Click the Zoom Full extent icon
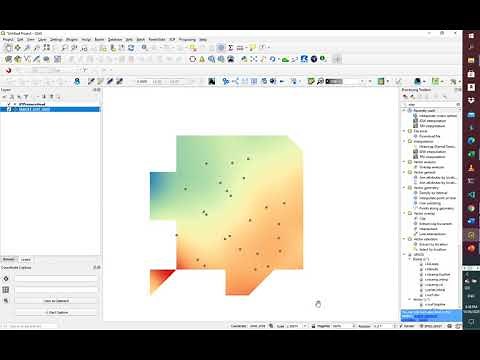 46,48
